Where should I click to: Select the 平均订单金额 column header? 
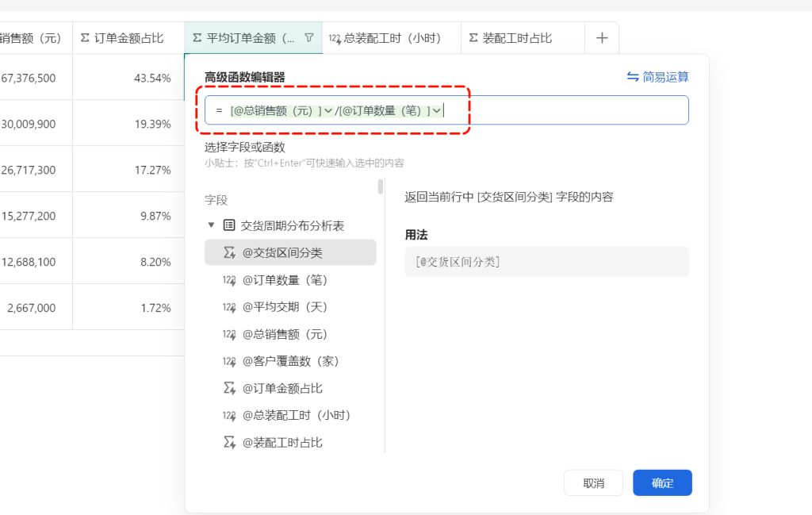coord(253,38)
